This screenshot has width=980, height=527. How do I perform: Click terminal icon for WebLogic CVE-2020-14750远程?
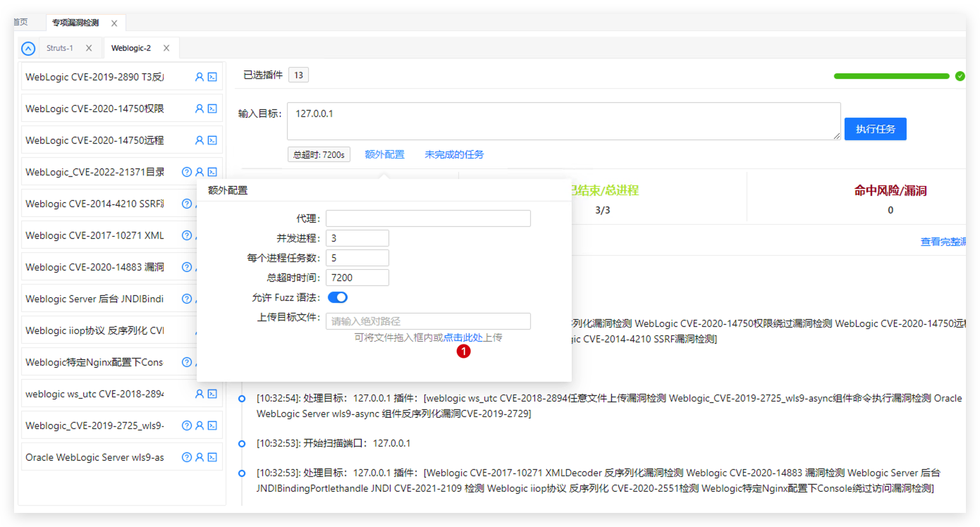pos(212,141)
